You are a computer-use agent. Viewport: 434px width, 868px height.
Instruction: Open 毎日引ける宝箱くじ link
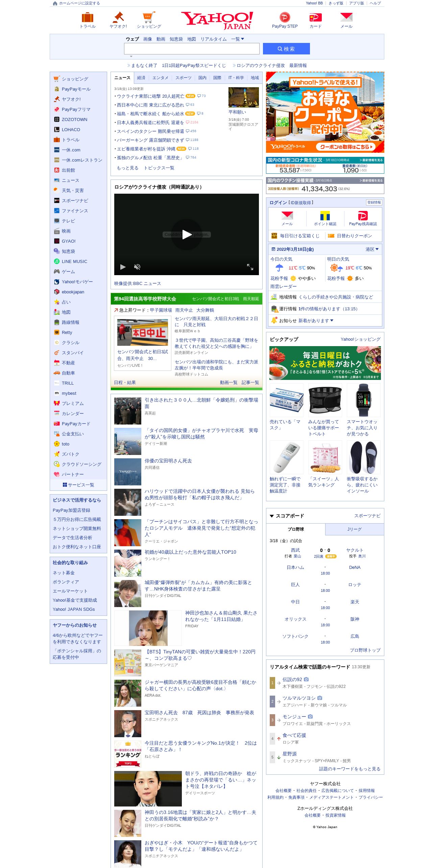point(299,236)
